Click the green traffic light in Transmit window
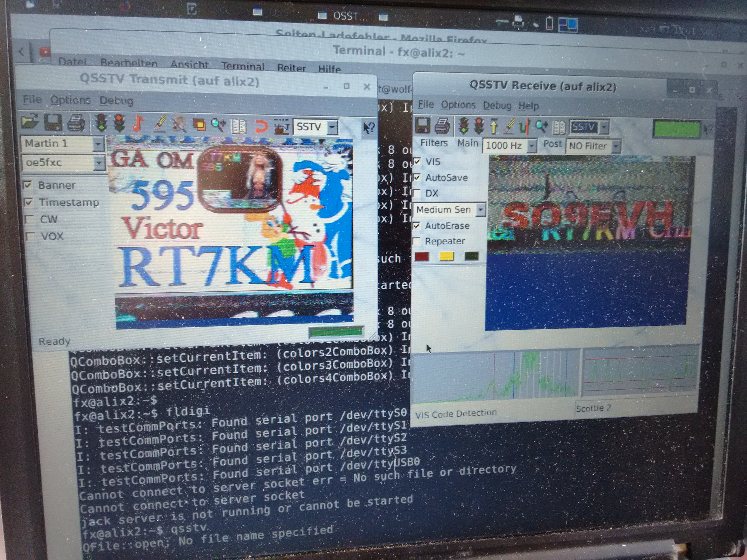This screenshot has height=560, width=747. click(x=101, y=123)
